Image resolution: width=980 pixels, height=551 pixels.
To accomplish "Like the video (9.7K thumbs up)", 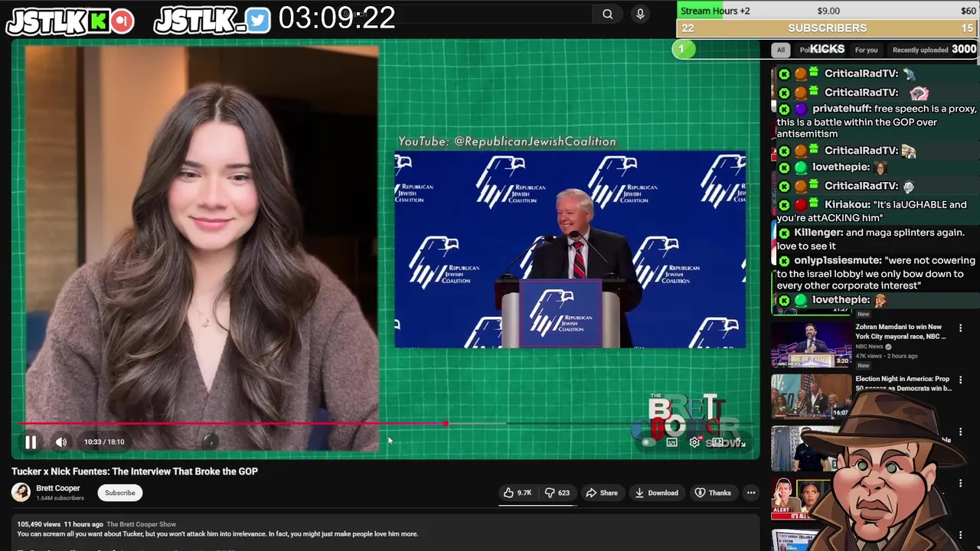I will (x=518, y=493).
